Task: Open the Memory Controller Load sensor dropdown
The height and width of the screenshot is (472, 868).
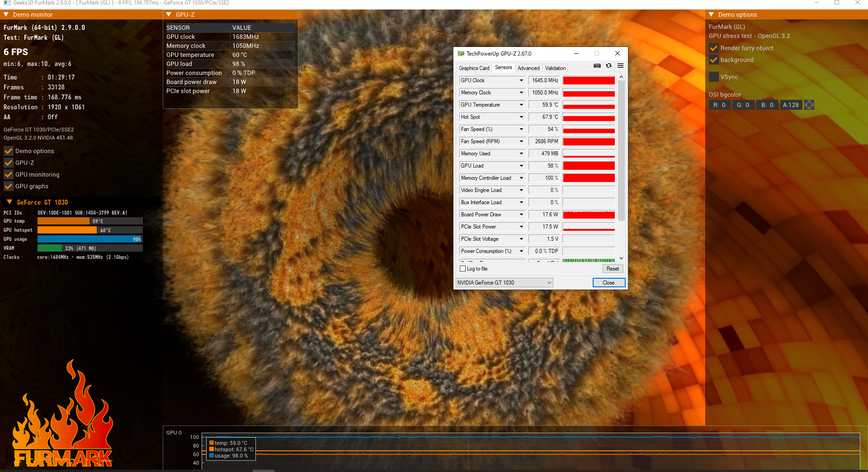Action: (x=521, y=178)
